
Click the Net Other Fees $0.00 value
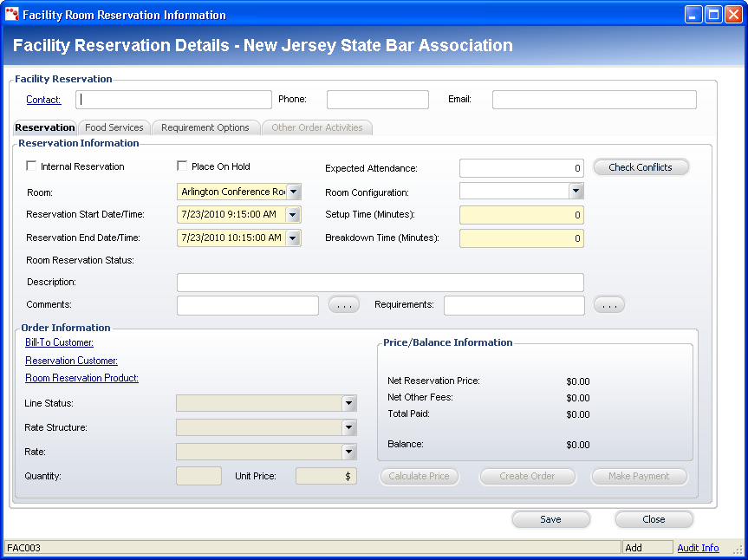pyautogui.click(x=578, y=398)
